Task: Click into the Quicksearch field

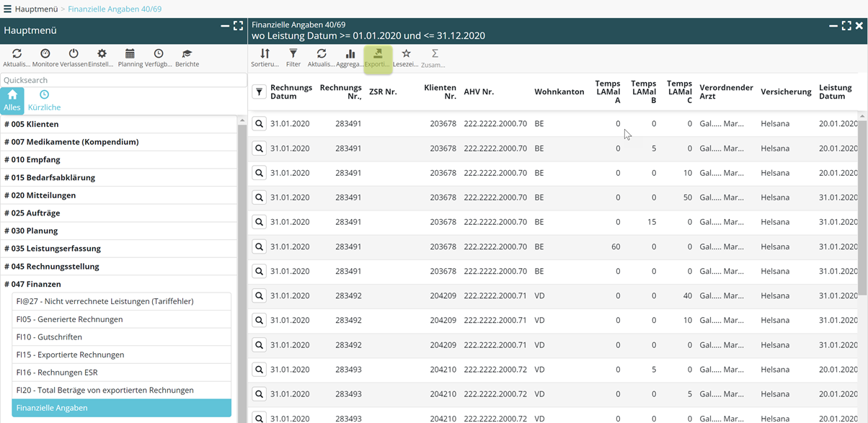Action: pos(123,80)
